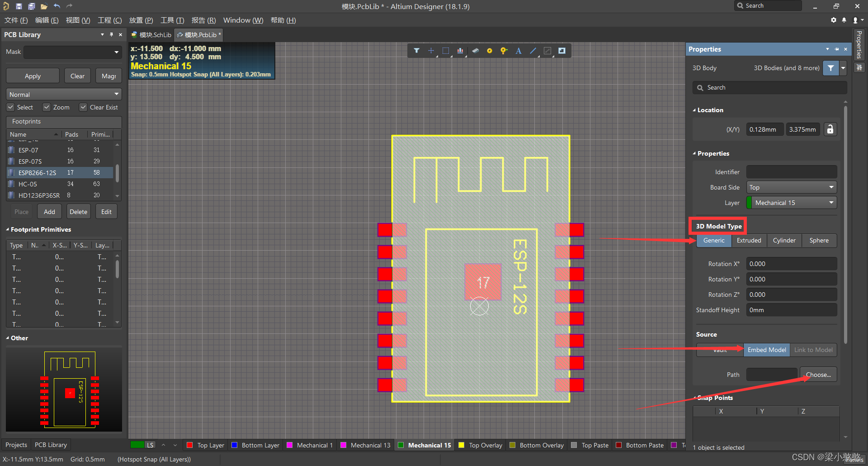Open the filter dropdown arrow beside funnel

(x=843, y=68)
